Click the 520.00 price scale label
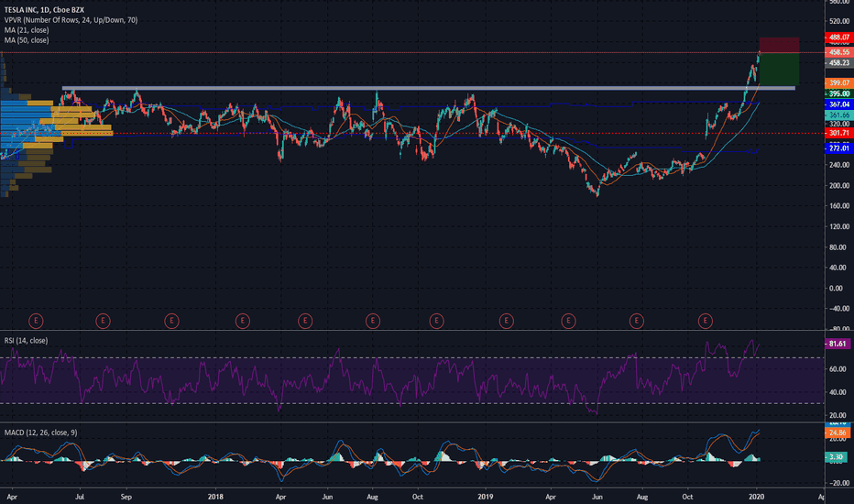The image size is (854, 504). coord(839,21)
